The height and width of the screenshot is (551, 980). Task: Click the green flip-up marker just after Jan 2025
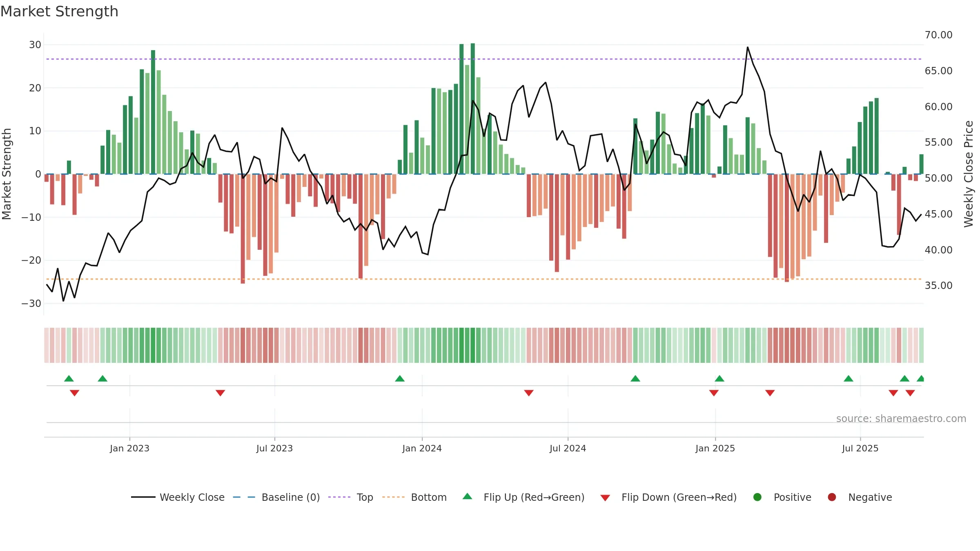tap(719, 378)
